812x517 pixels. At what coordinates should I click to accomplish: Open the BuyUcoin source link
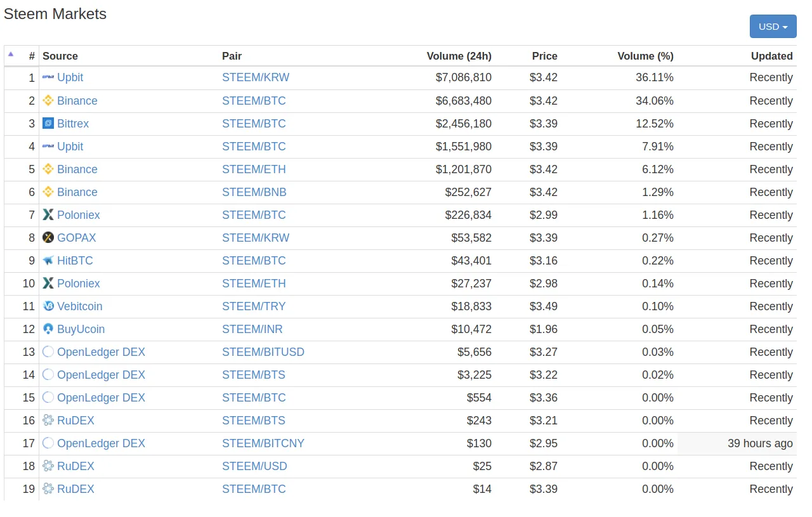coord(81,329)
